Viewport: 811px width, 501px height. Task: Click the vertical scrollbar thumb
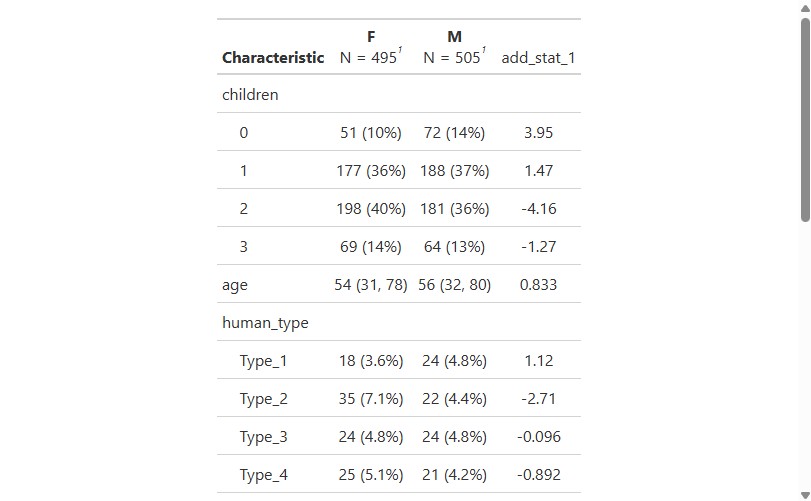tap(805, 120)
